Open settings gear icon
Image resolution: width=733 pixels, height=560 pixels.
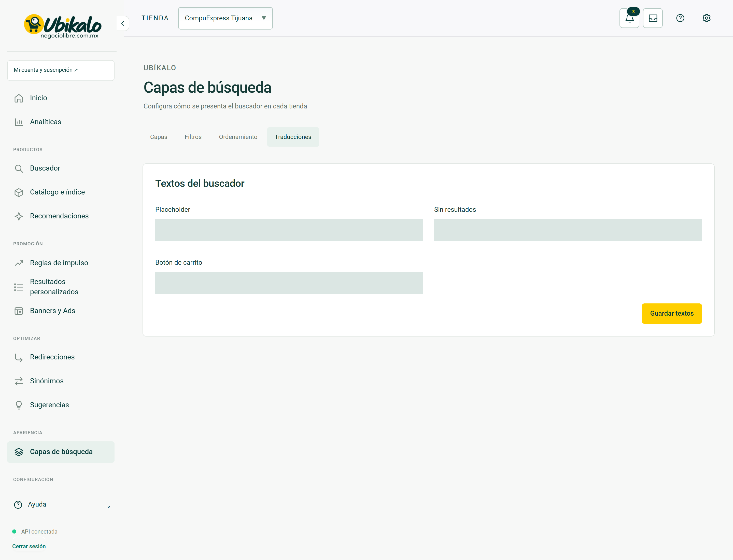coord(706,18)
